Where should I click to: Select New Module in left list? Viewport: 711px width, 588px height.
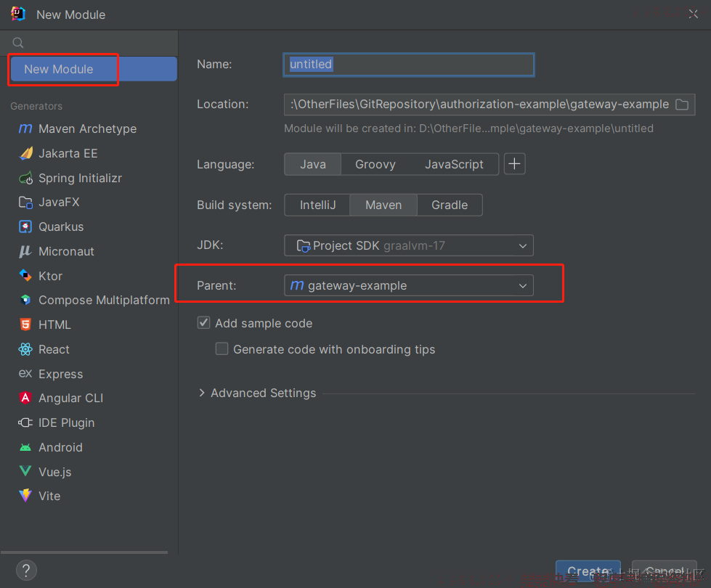94,69
